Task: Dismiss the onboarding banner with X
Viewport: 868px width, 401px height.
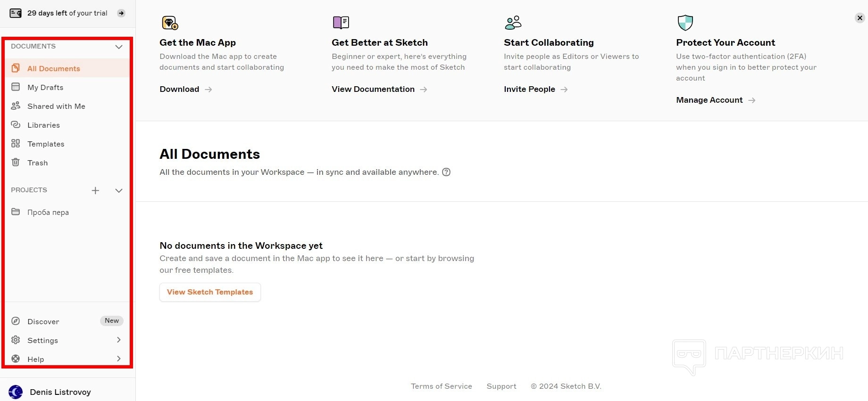Action: point(860,18)
